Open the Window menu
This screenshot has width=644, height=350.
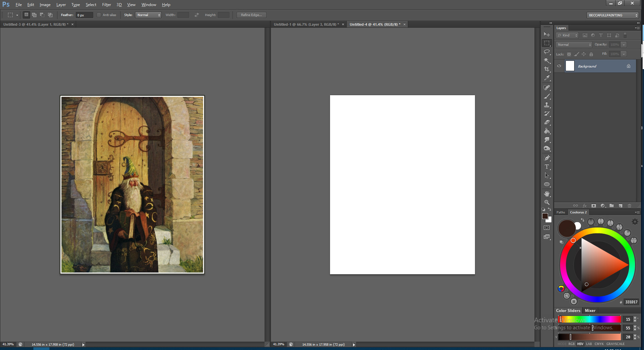149,5
